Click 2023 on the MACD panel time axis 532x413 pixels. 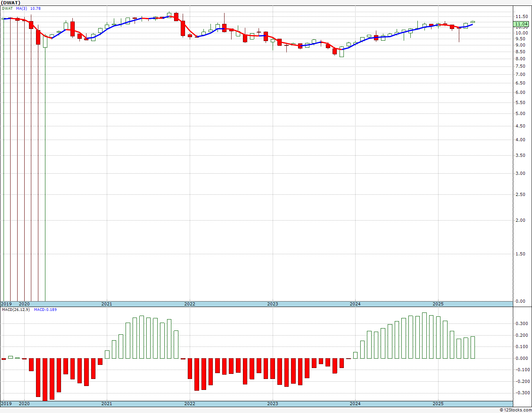coord(273,404)
